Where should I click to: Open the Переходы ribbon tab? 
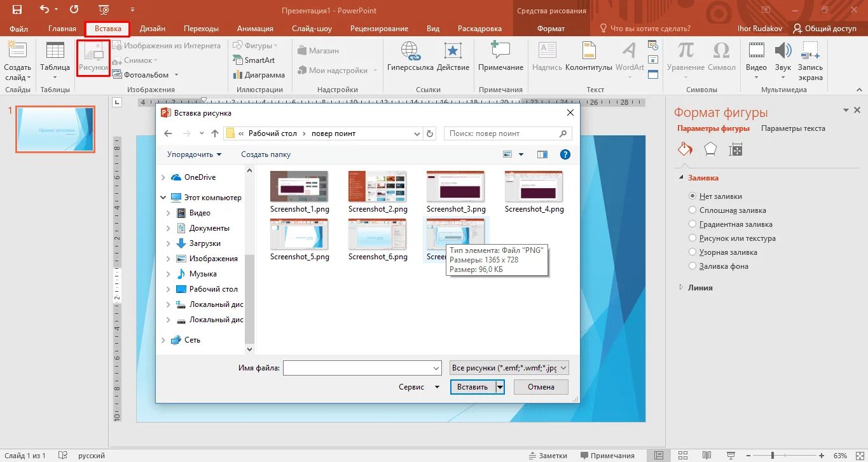click(x=201, y=29)
